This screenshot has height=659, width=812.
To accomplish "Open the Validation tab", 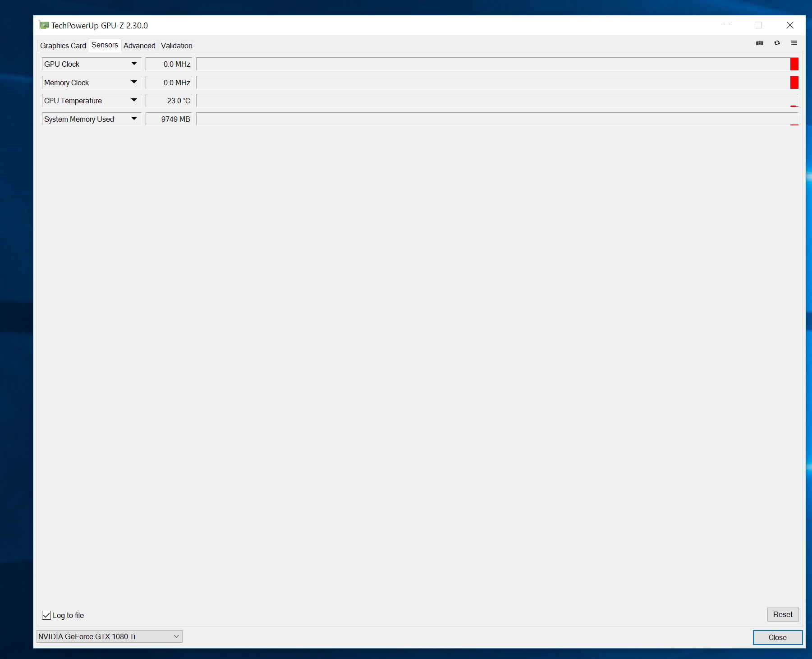I will point(177,46).
